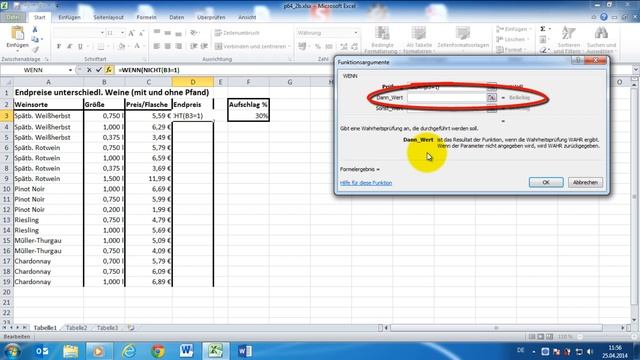This screenshot has width=640, height=360.
Task: Select the Format Painter brush
Action: click(35, 49)
